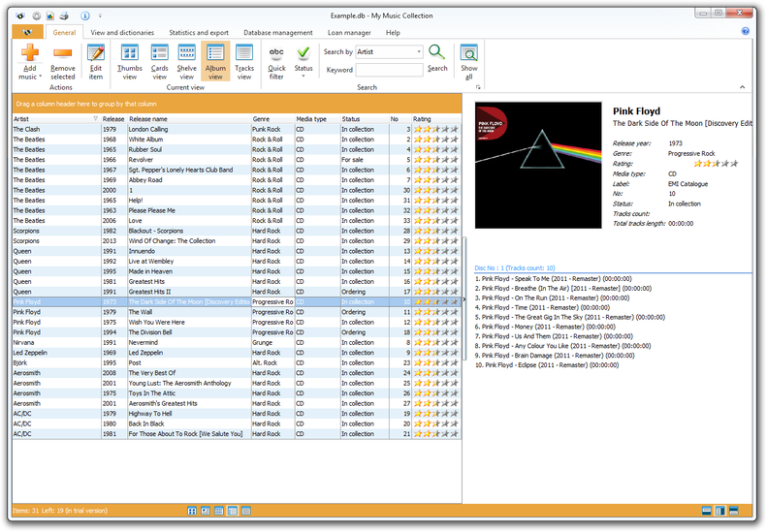This screenshot has width=767, height=532.
Task: Click the Genre column header
Action: coord(272,119)
